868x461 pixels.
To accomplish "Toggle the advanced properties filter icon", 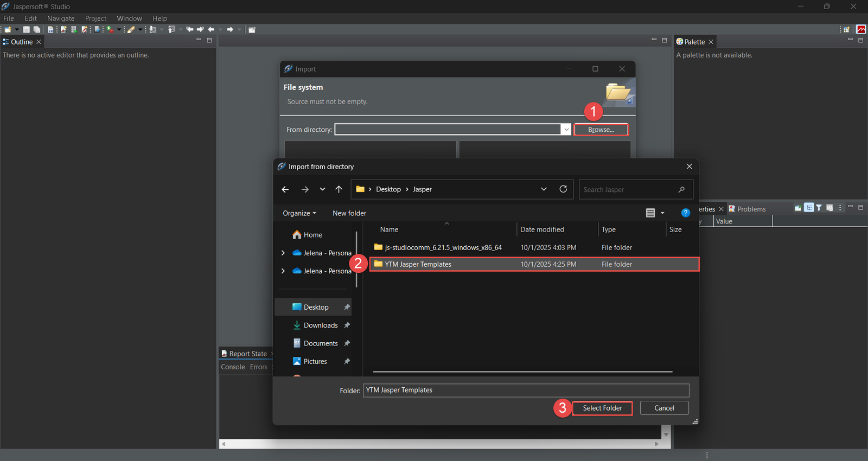I will 819,208.
